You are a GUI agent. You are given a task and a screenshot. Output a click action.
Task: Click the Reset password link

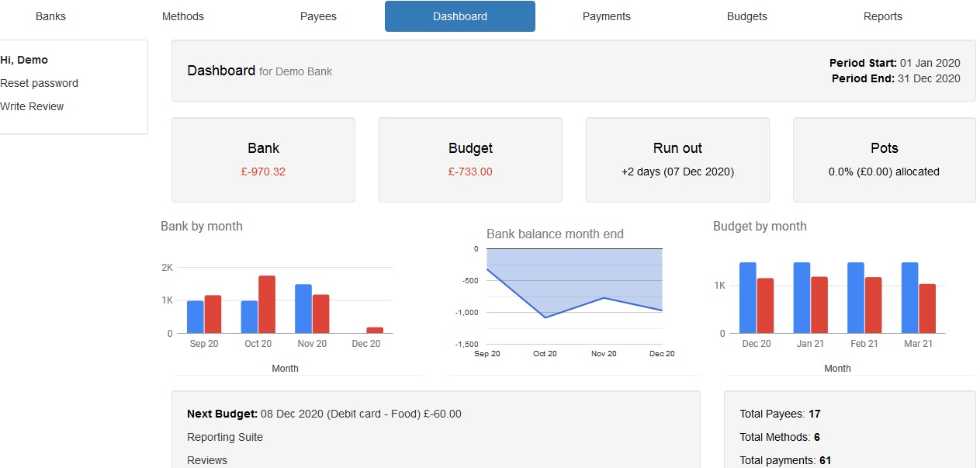(x=39, y=83)
